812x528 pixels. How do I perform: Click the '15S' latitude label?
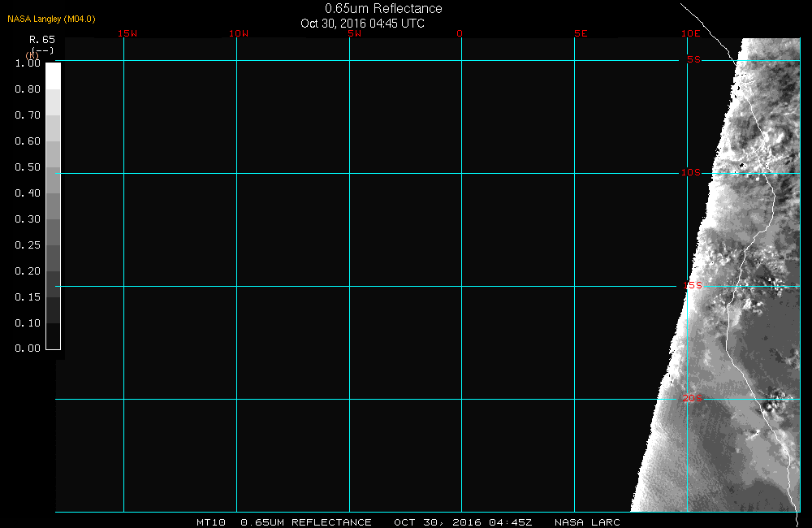[x=693, y=285]
